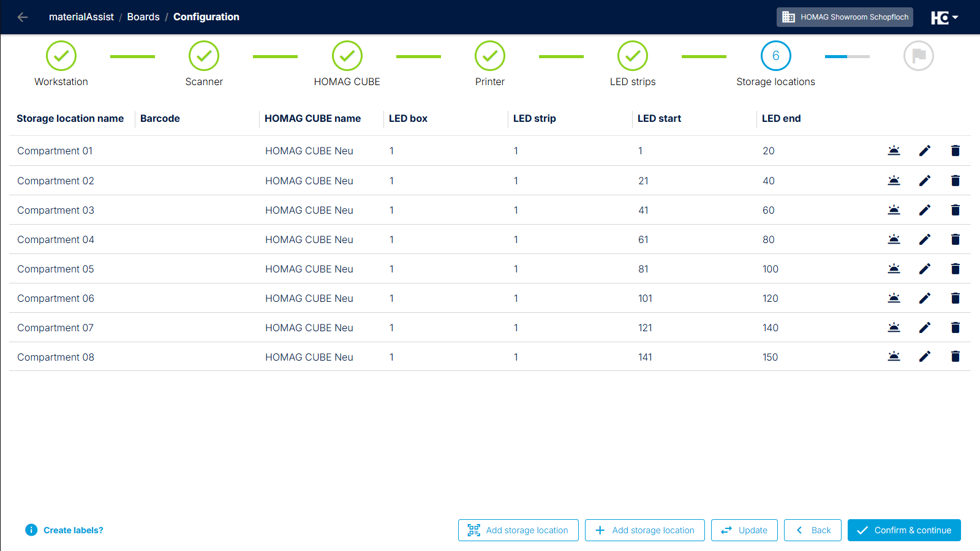Click the Barcode column header
This screenshot has width=980, height=551.
pos(160,119)
